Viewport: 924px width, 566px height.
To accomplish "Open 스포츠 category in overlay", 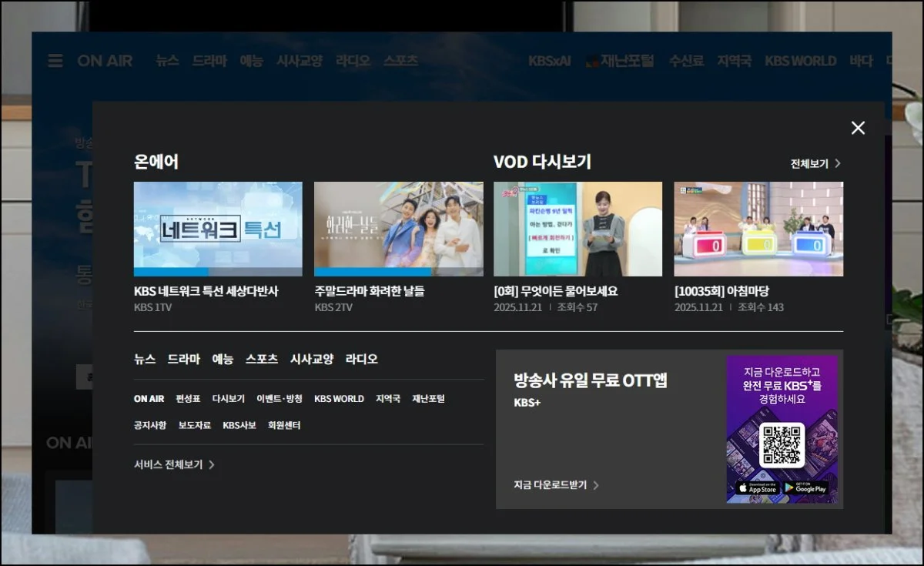I will 262,359.
